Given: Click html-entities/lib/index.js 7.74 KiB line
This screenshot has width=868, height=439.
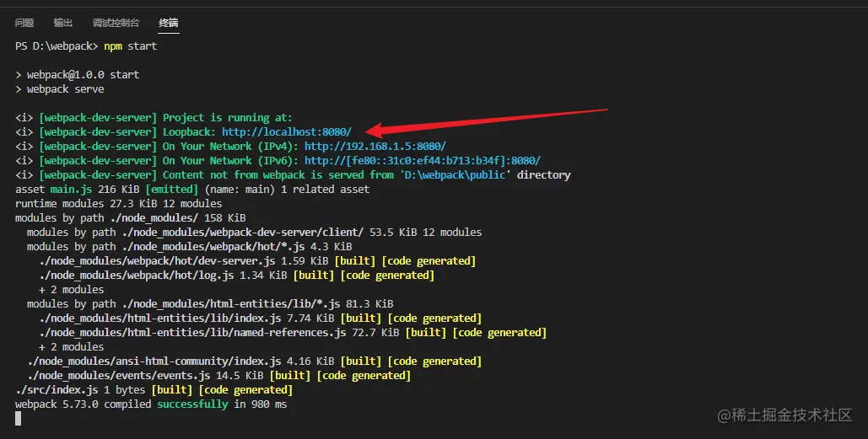Looking at the screenshot, I should click(x=260, y=319).
